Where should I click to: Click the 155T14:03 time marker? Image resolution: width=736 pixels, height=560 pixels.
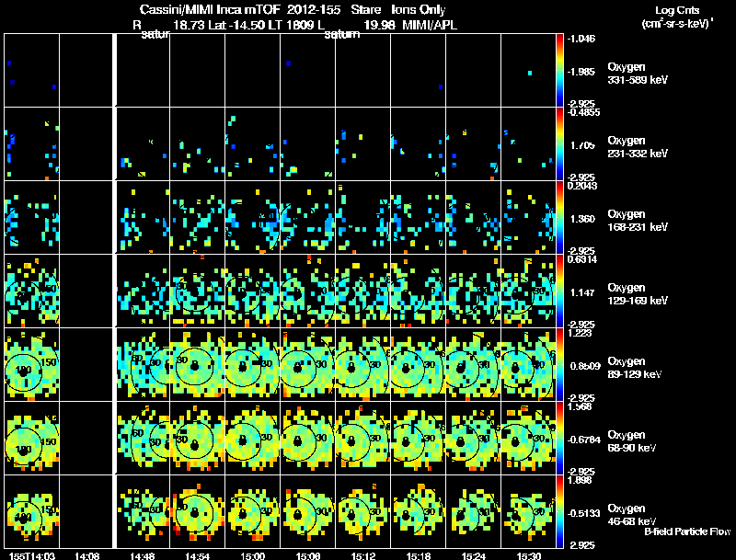click(x=32, y=555)
